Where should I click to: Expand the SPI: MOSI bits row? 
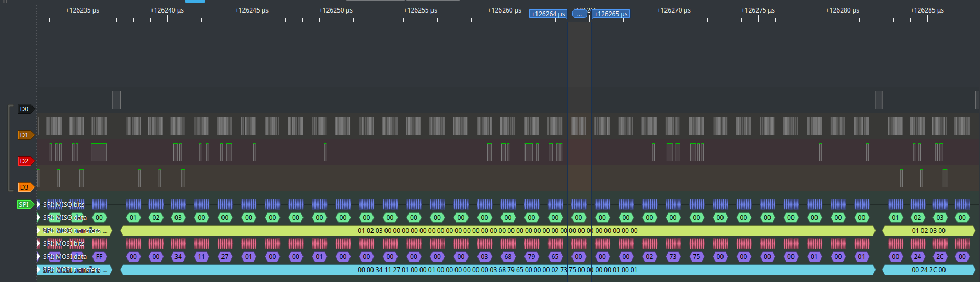click(39, 244)
